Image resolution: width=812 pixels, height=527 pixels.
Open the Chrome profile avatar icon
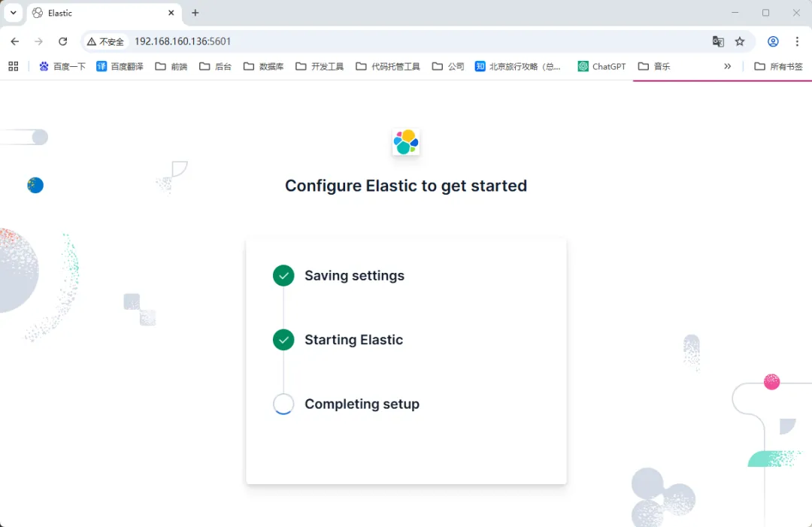(773, 41)
